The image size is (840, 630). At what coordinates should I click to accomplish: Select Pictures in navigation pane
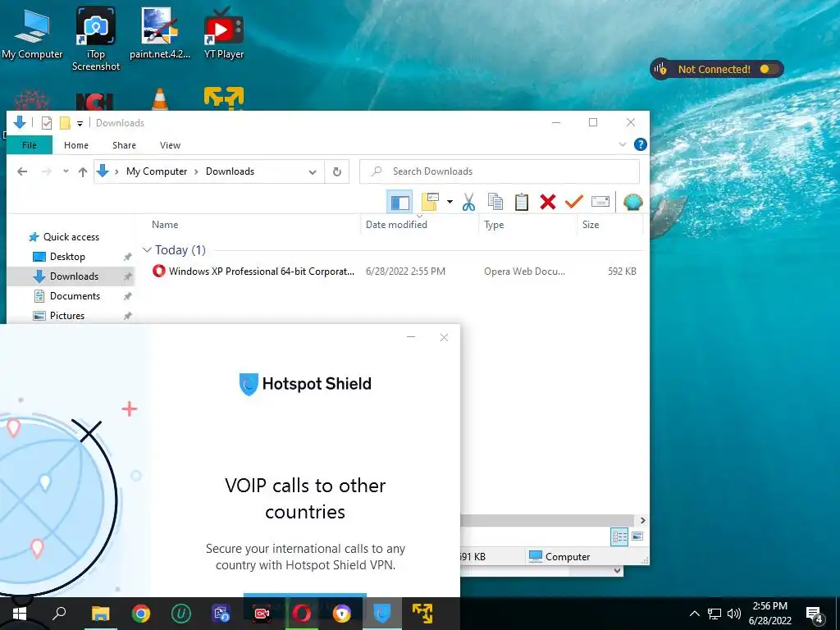point(67,316)
